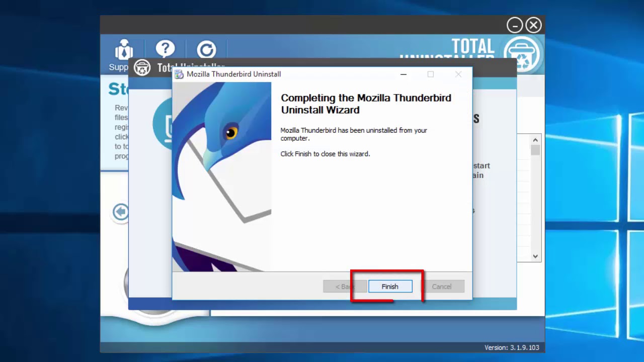
Task: Open the Help question mark icon
Action: [165, 50]
